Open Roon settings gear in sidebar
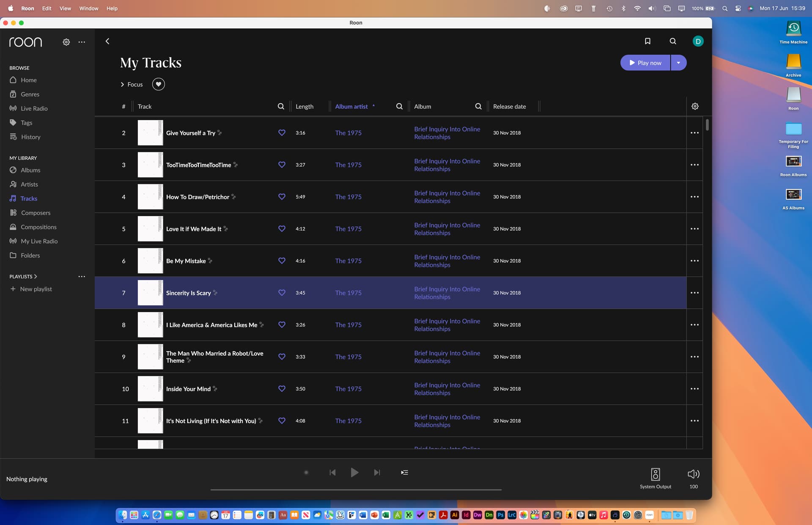This screenshot has width=812, height=525. click(66, 42)
